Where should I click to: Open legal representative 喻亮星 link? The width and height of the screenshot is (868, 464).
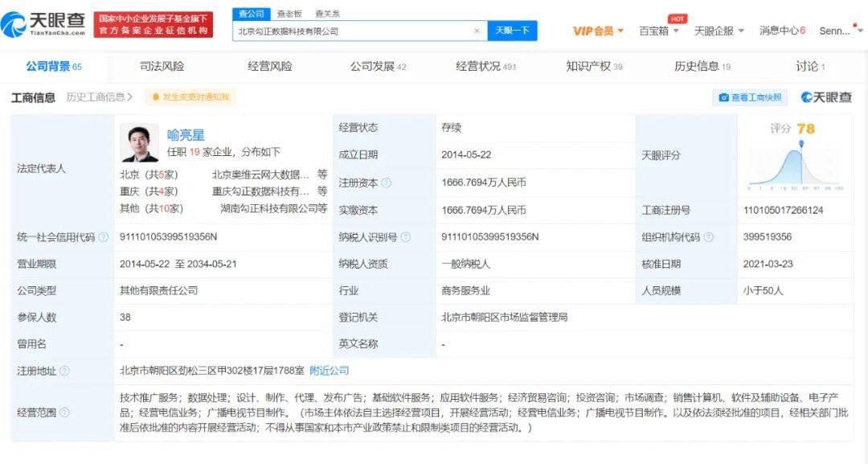(186, 134)
